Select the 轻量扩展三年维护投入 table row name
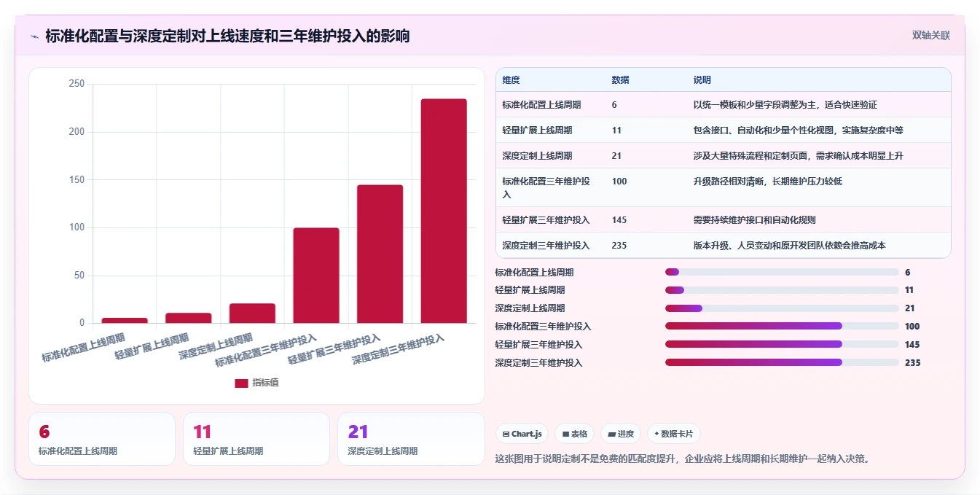Viewport: 980px width, 495px height. [546, 220]
